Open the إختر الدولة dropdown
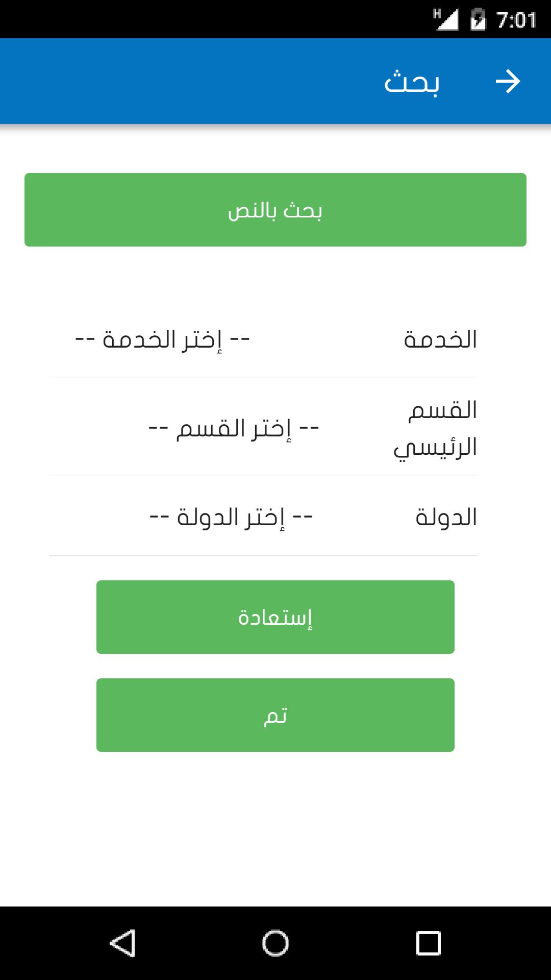Image resolution: width=551 pixels, height=980 pixels. [x=231, y=518]
